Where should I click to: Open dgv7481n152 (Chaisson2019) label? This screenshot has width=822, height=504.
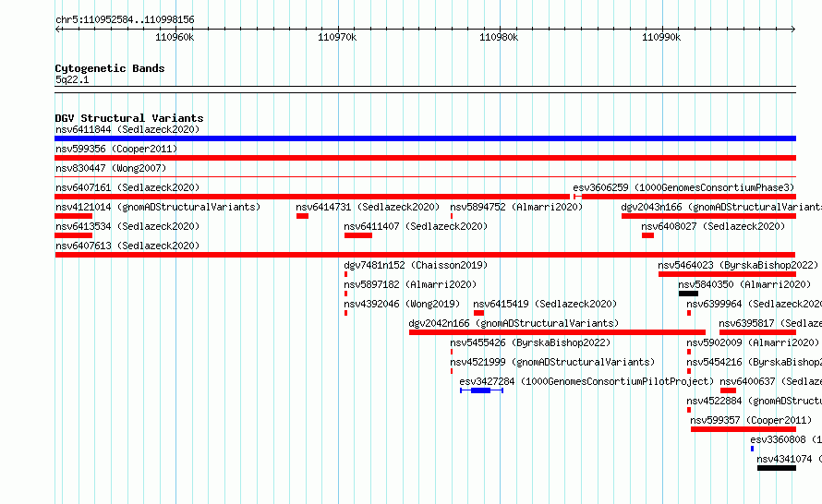pyautogui.click(x=416, y=265)
